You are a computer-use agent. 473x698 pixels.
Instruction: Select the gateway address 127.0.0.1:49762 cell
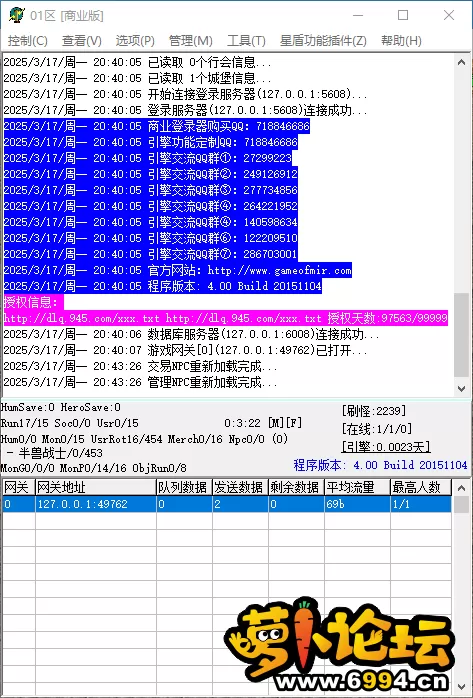[x=96, y=504]
